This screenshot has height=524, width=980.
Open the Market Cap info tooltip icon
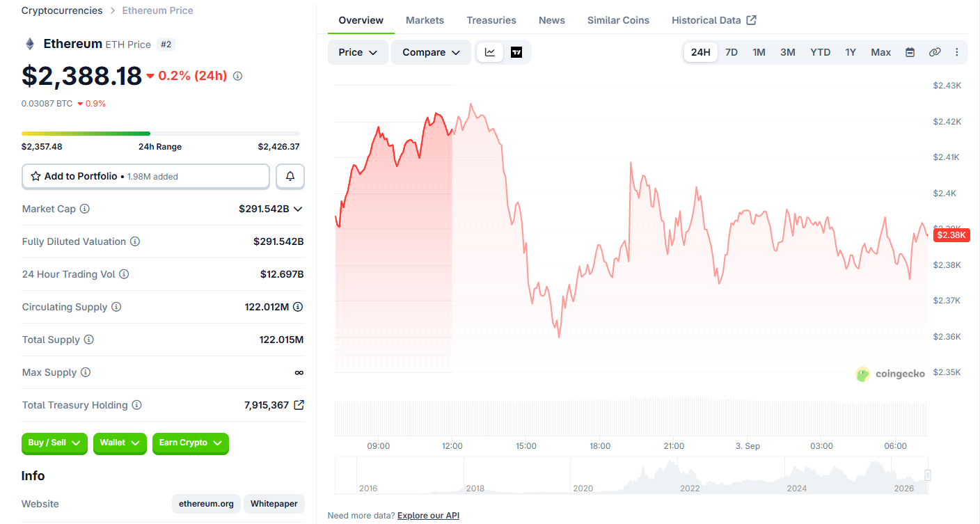point(85,209)
